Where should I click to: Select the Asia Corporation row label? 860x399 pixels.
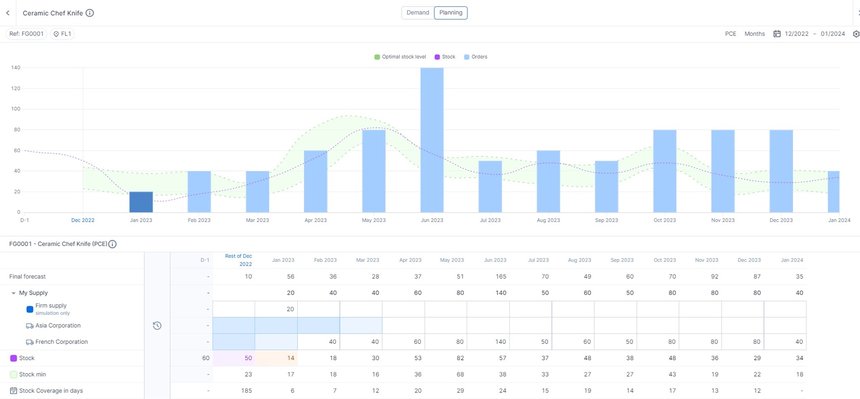(x=58, y=325)
